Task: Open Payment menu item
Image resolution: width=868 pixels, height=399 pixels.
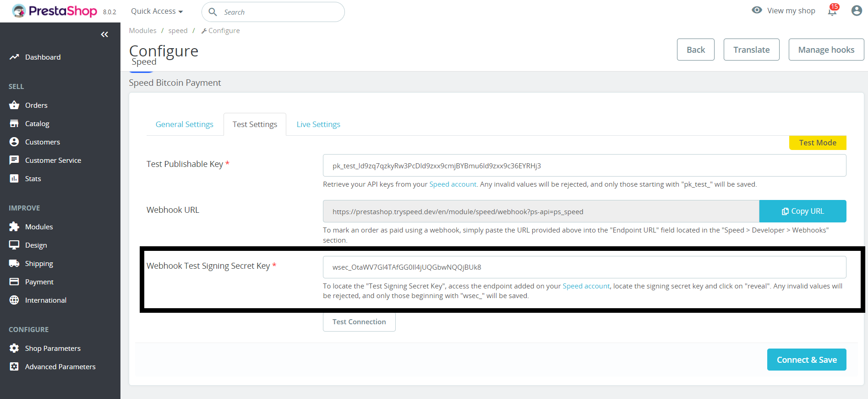Action: click(x=39, y=282)
